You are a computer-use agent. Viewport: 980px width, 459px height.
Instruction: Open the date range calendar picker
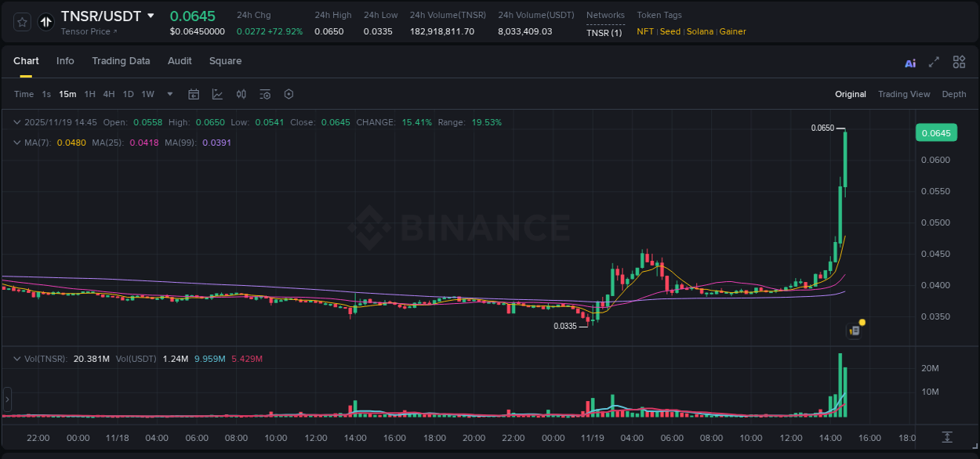[194, 94]
